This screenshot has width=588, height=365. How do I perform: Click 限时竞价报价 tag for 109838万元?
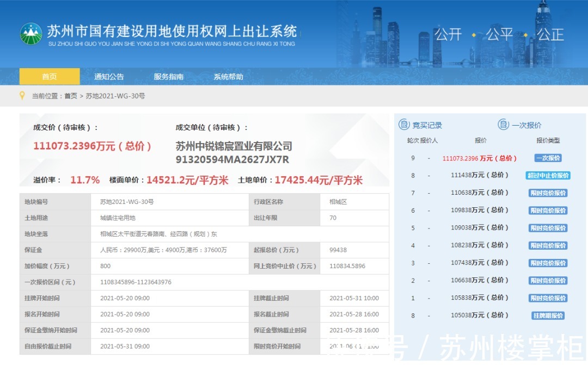coord(548,211)
